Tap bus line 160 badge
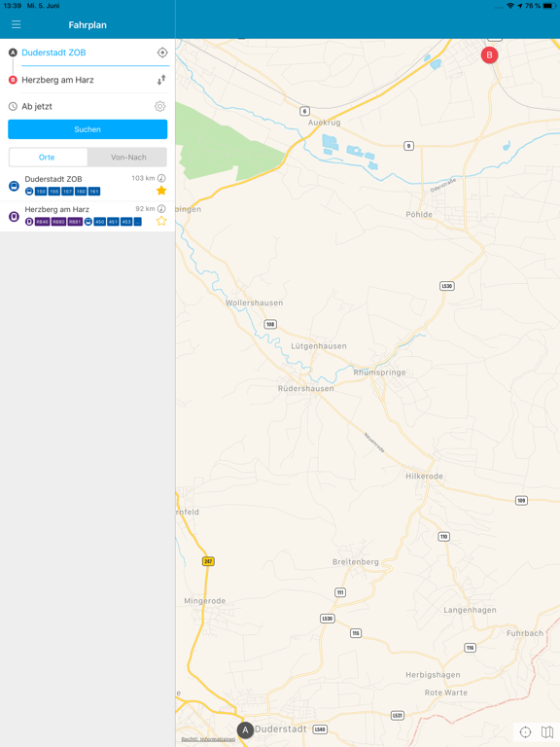Viewport: 560px width, 747px height. (81, 192)
